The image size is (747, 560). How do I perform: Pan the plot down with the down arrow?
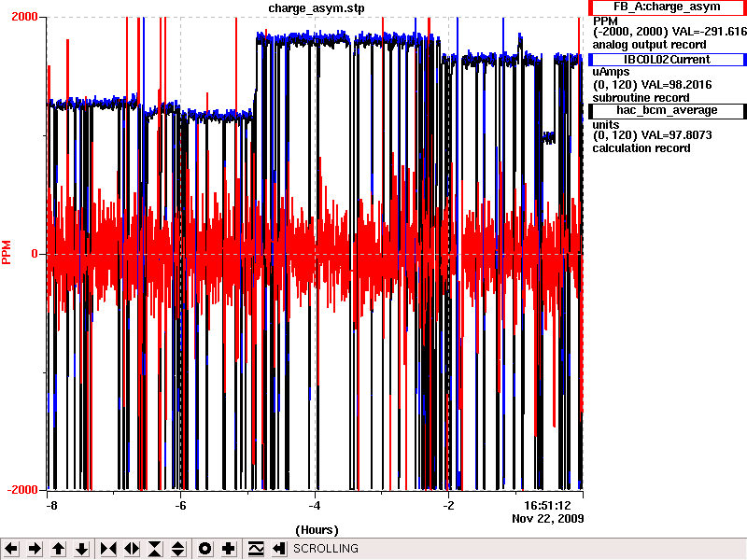[x=81, y=549]
